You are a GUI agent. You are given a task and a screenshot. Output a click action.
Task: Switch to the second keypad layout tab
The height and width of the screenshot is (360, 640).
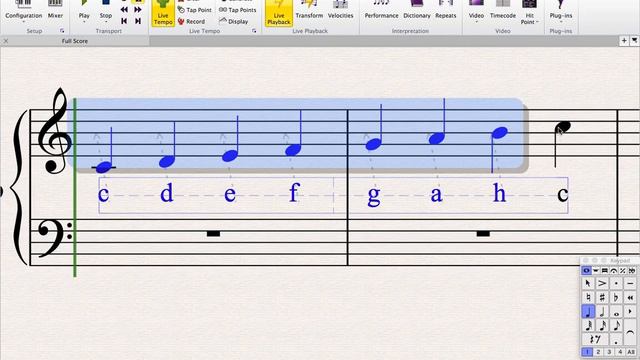coord(596,271)
